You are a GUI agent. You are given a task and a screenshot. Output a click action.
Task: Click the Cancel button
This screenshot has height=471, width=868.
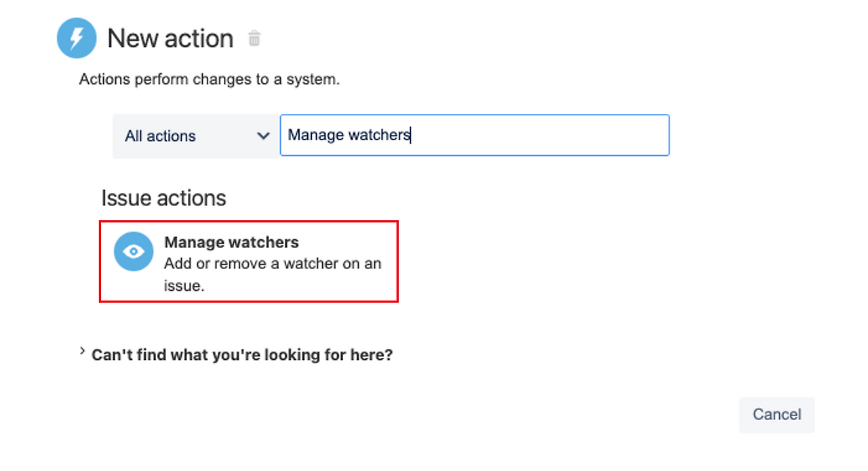776,415
